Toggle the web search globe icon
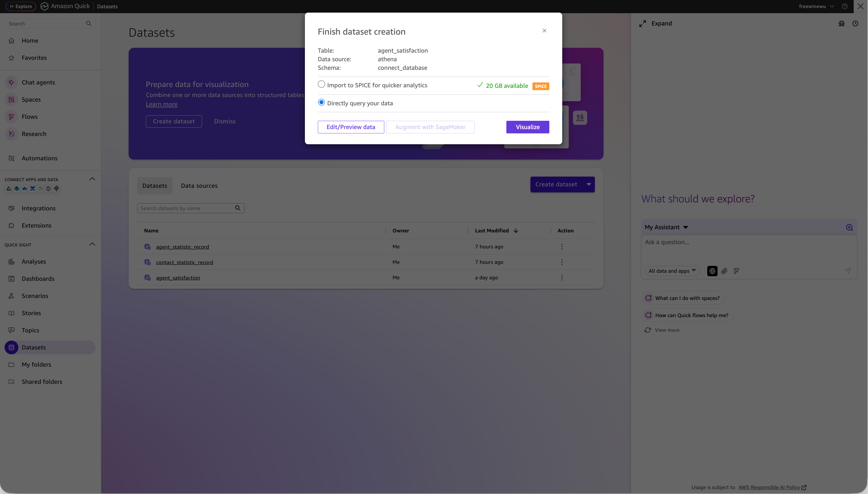 click(712, 271)
